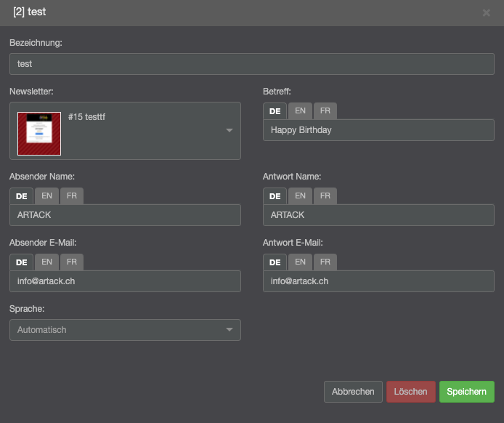Viewport: 504px width, 423px height.
Task: Choose FR tab for Antwort Name
Action: (x=325, y=196)
